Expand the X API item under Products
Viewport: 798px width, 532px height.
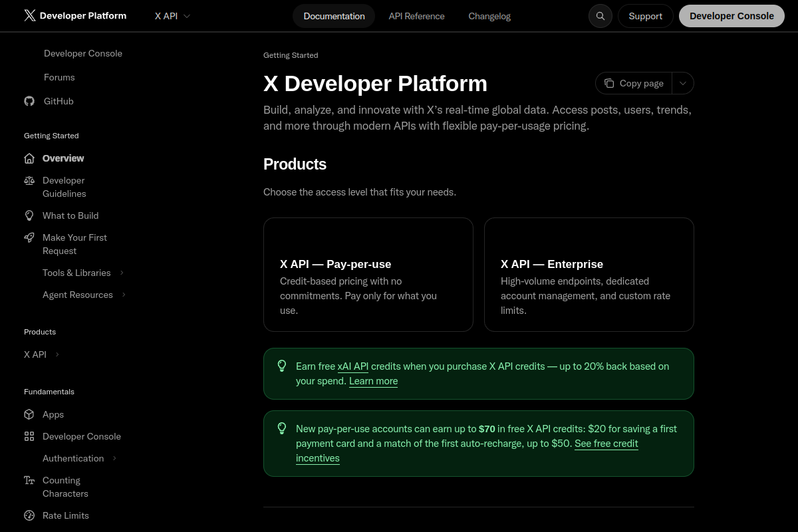[x=57, y=354]
